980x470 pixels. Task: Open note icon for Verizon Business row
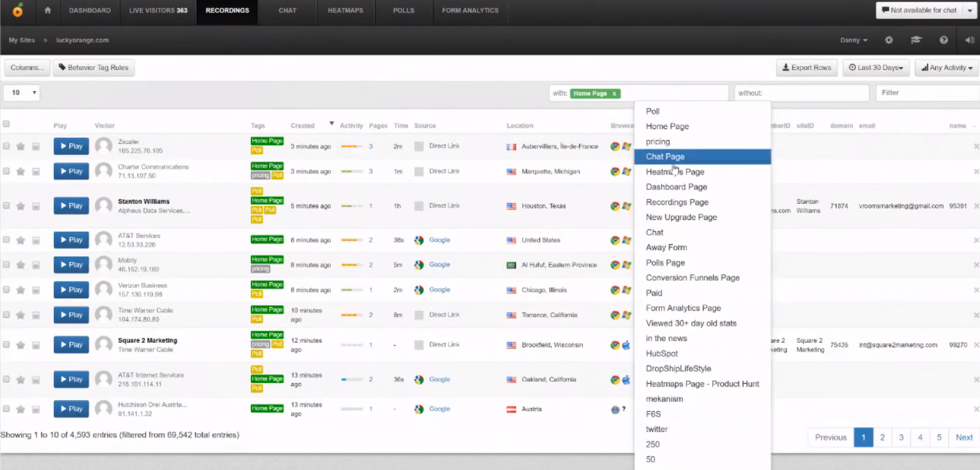coord(36,290)
